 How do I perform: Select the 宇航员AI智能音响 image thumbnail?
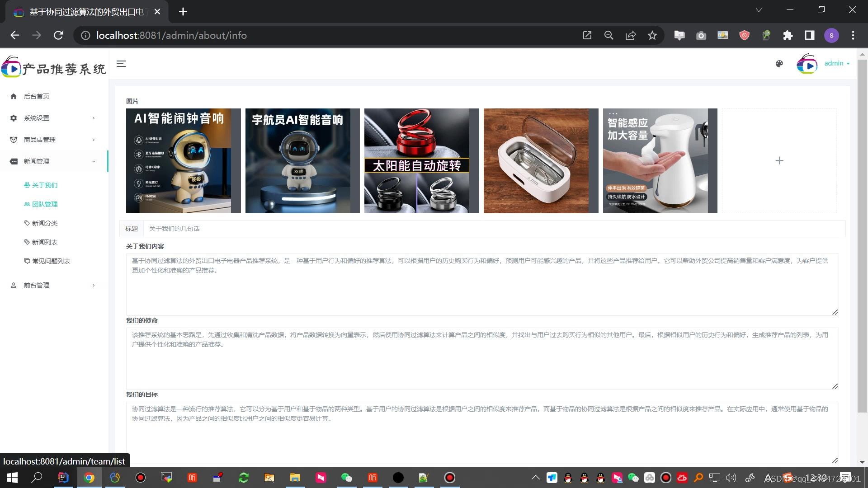(302, 161)
